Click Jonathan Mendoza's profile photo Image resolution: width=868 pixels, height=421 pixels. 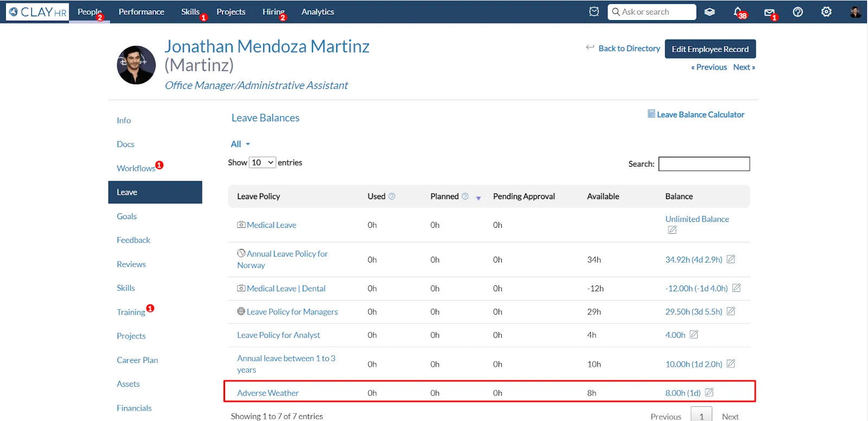[136, 65]
